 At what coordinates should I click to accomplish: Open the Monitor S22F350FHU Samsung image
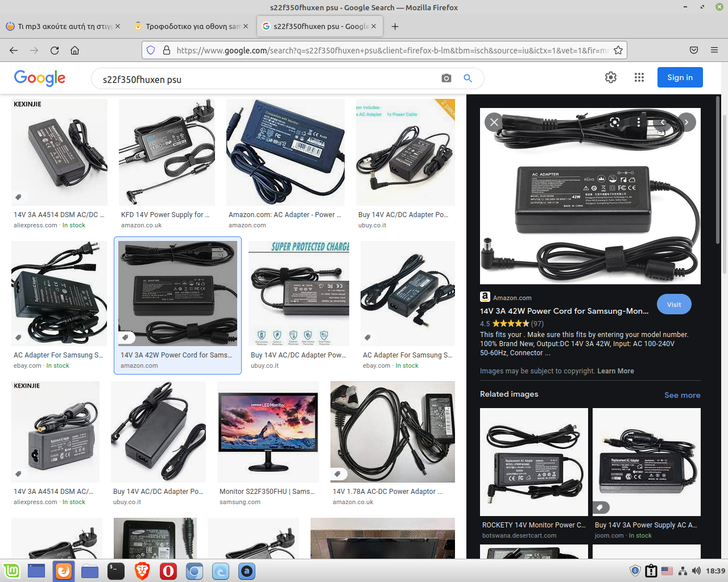click(x=268, y=432)
